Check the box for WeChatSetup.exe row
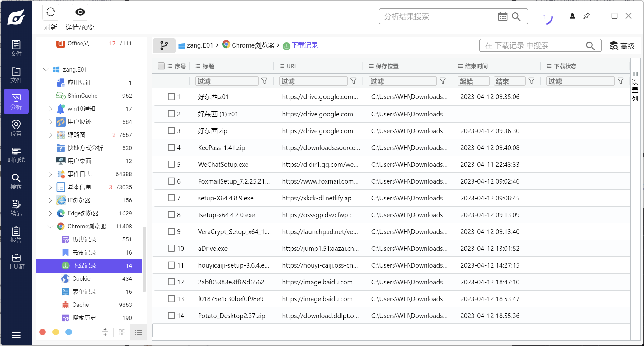Screen dimensions: 644x346 coord(171,164)
